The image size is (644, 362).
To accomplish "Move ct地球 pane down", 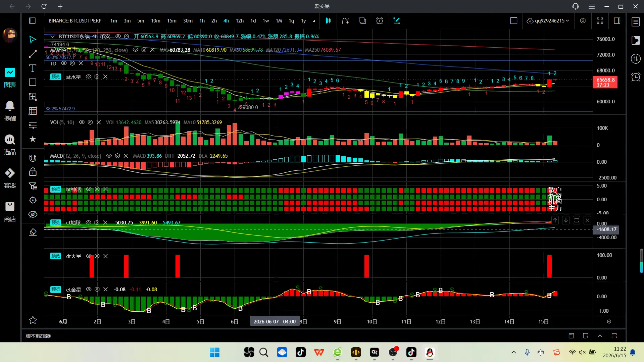I will (566, 220).
